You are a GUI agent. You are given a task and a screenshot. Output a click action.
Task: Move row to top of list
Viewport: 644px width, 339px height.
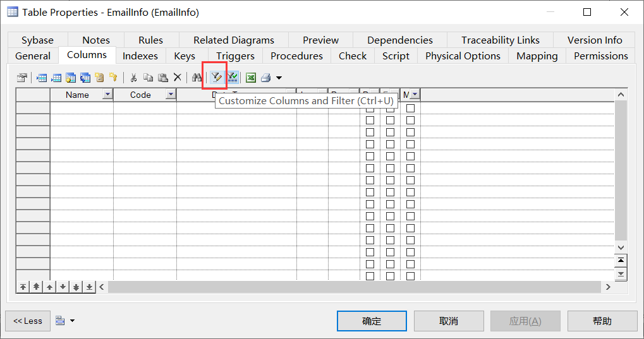(x=23, y=287)
